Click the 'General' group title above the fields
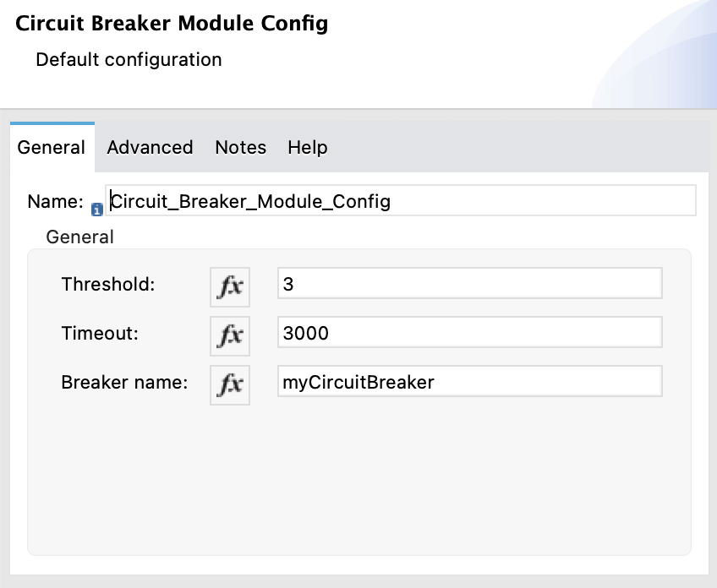The height and width of the screenshot is (588, 717). [80, 237]
